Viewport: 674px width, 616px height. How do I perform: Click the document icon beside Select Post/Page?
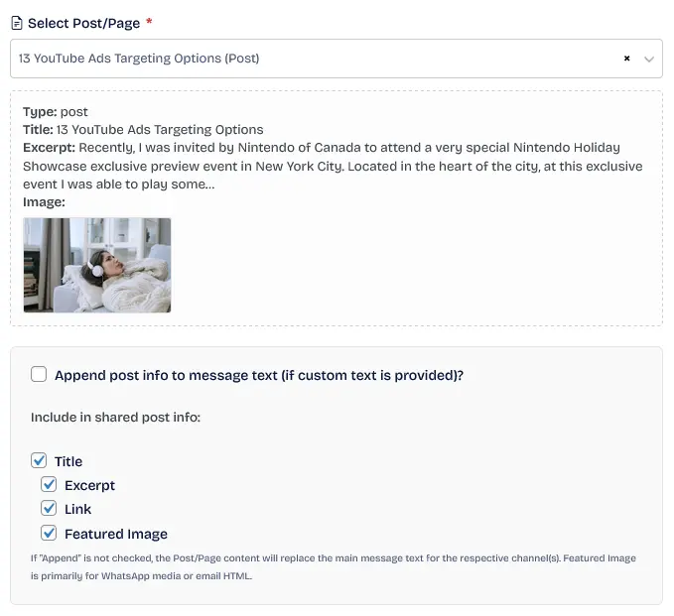click(16, 23)
